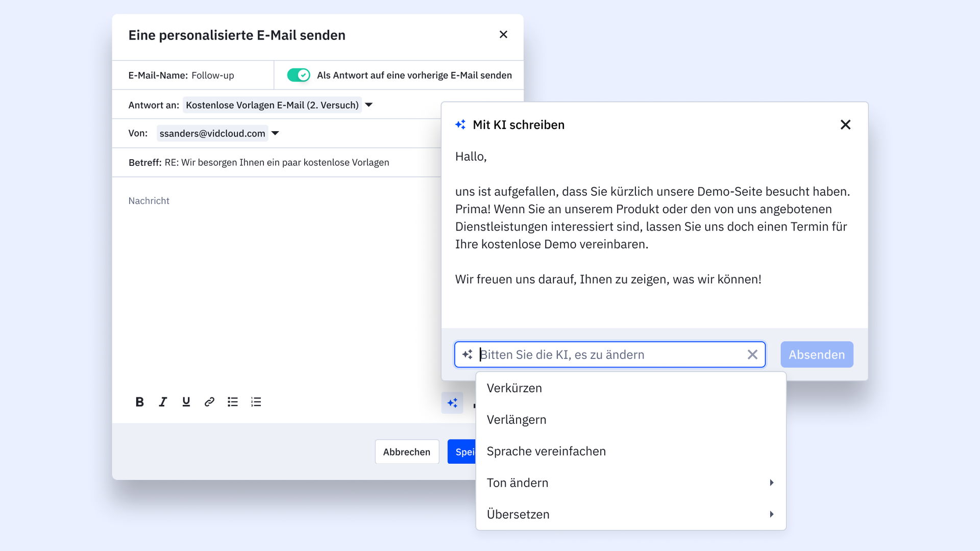980x551 pixels.
Task: Close the Mit KI schreiben panel
Action: click(845, 124)
